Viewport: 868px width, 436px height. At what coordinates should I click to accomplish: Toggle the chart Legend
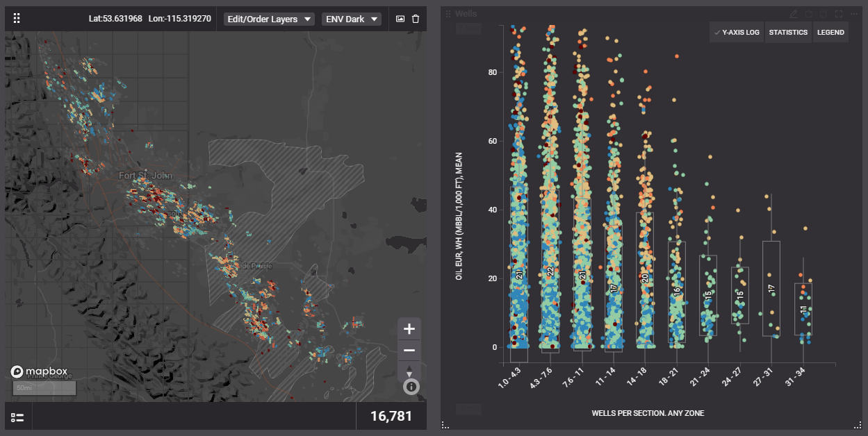(x=830, y=33)
